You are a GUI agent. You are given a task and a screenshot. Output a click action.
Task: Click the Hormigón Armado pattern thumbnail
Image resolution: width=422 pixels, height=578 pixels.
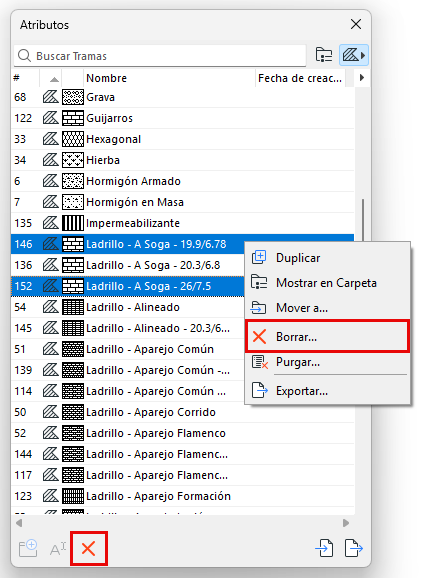point(73,181)
